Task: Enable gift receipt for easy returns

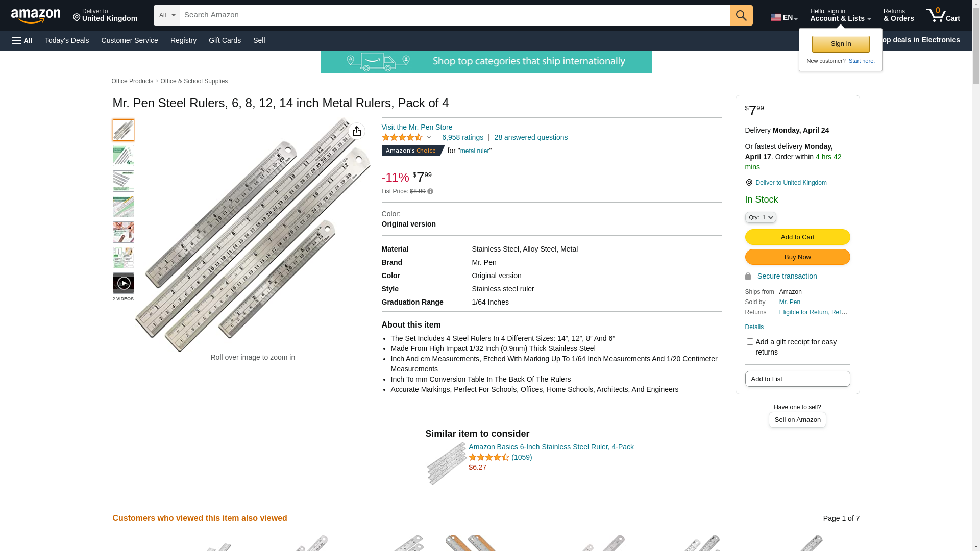Action: pos(750,342)
